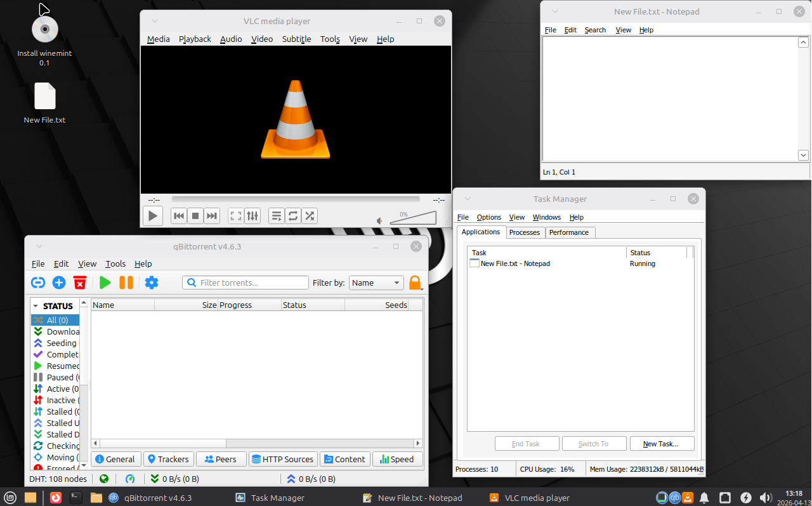The height and width of the screenshot is (506, 812).
Task: Click the orange Pause icon in qBittorrent toolbar
Action: tap(126, 283)
